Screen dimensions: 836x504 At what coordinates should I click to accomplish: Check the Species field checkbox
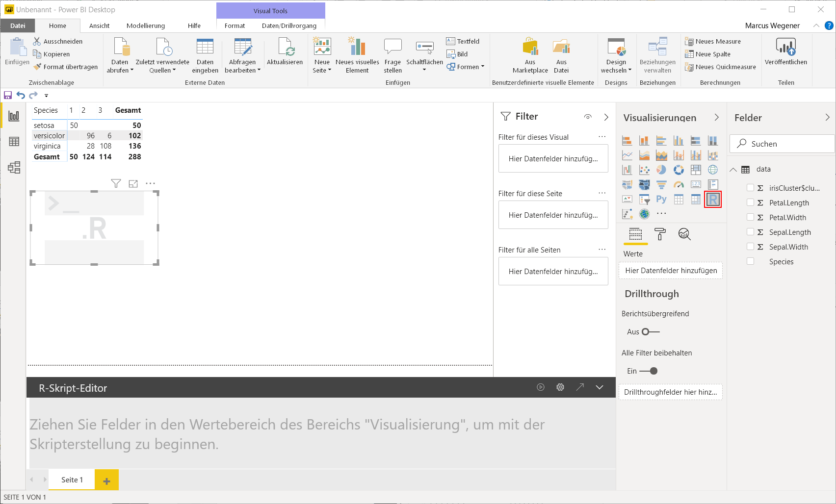coord(750,261)
